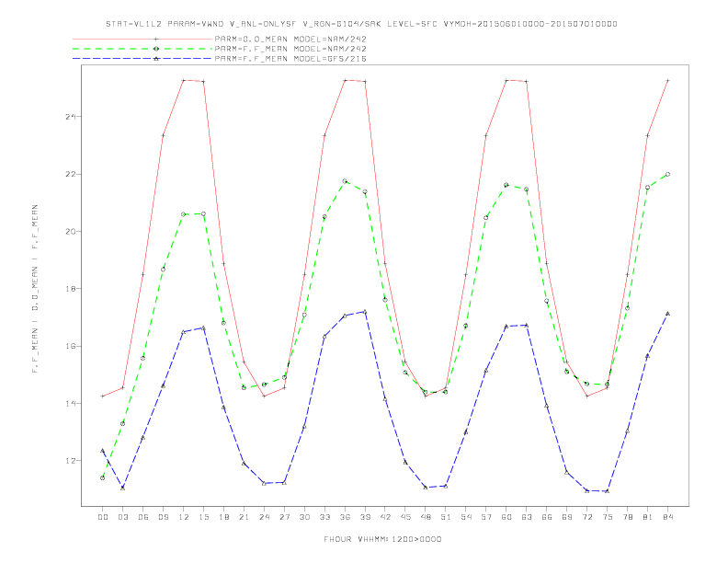Click x-axis tick label 51

446,517
